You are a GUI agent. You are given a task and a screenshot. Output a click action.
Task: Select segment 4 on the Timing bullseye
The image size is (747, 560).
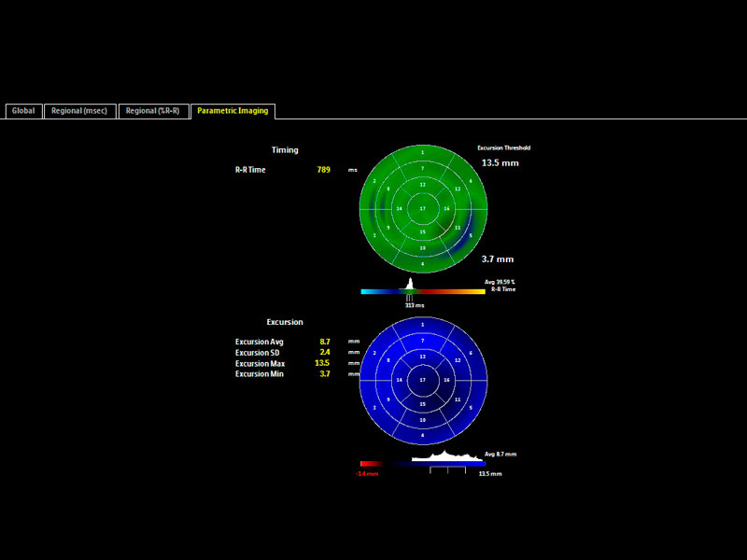(423, 264)
